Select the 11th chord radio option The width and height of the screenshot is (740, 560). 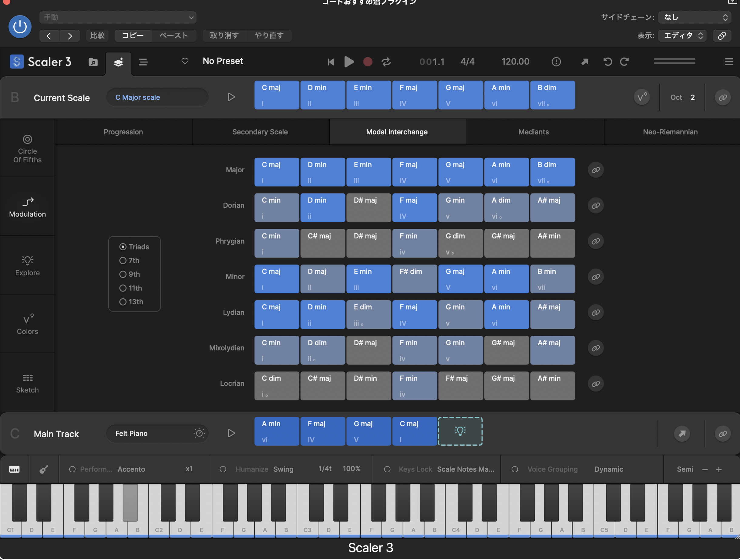coord(123,288)
